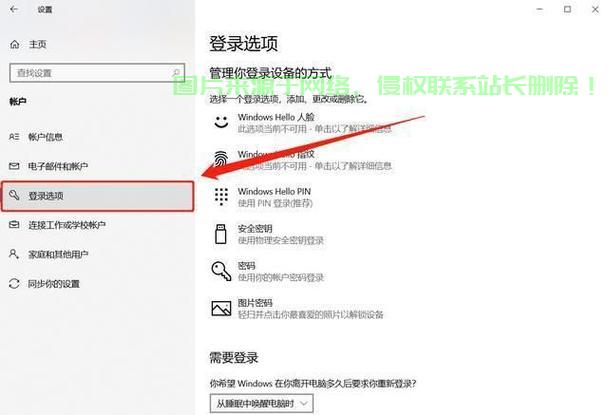Open the 从睡眠中唤醒电脑时 dropdown

click(261, 403)
